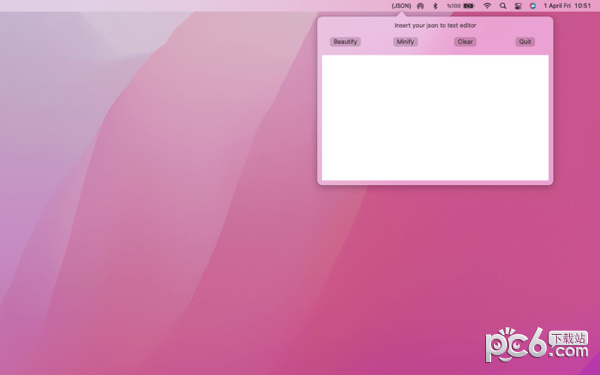Open the Bluetooth menu bar icon
The width and height of the screenshot is (600, 375).
(x=435, y=6)
